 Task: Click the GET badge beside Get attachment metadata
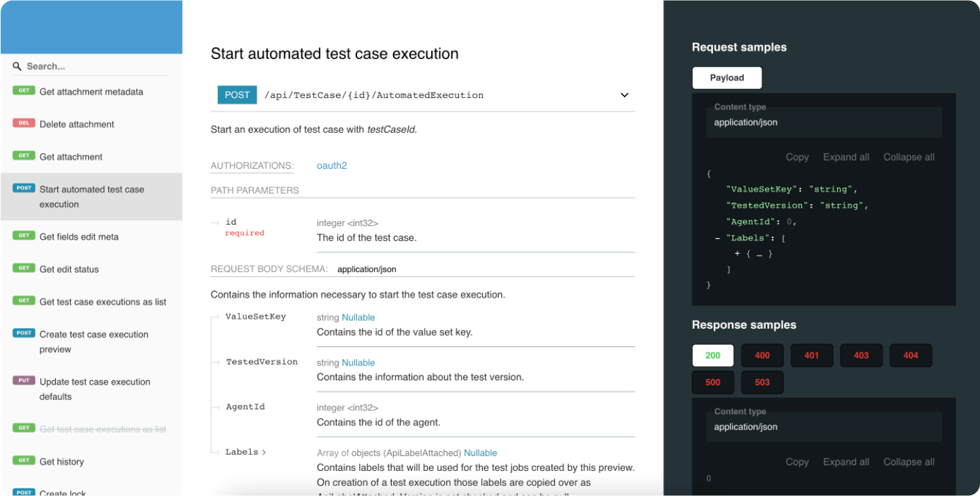point(22,91)
